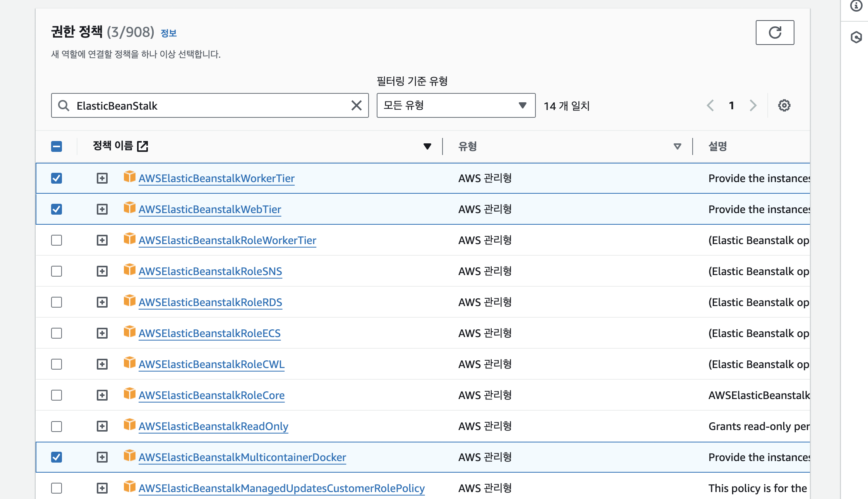Sort by the 유형 type column

pos(677,146)
